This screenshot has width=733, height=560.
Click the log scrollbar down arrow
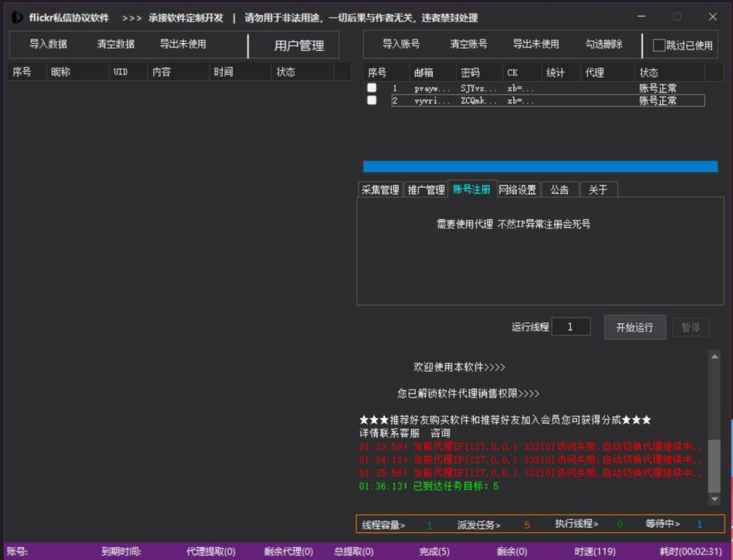714,498
